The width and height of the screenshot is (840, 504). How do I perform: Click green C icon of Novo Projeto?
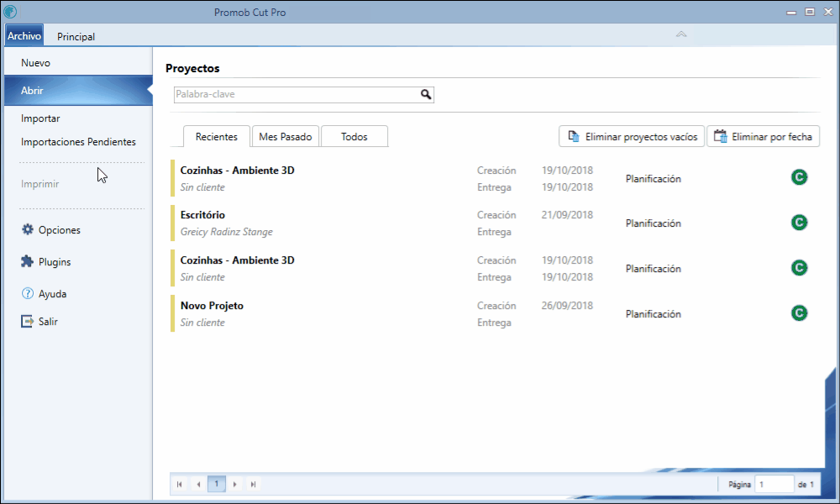tap(800, 312)
